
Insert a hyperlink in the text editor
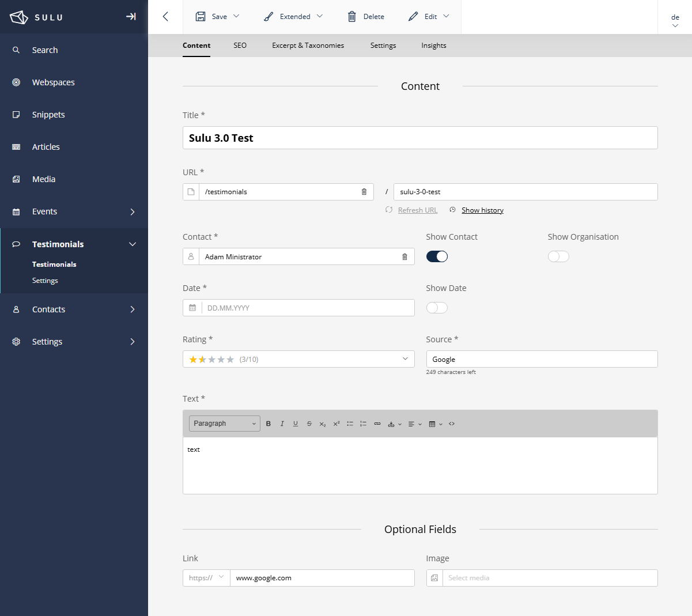coord(377,424)
